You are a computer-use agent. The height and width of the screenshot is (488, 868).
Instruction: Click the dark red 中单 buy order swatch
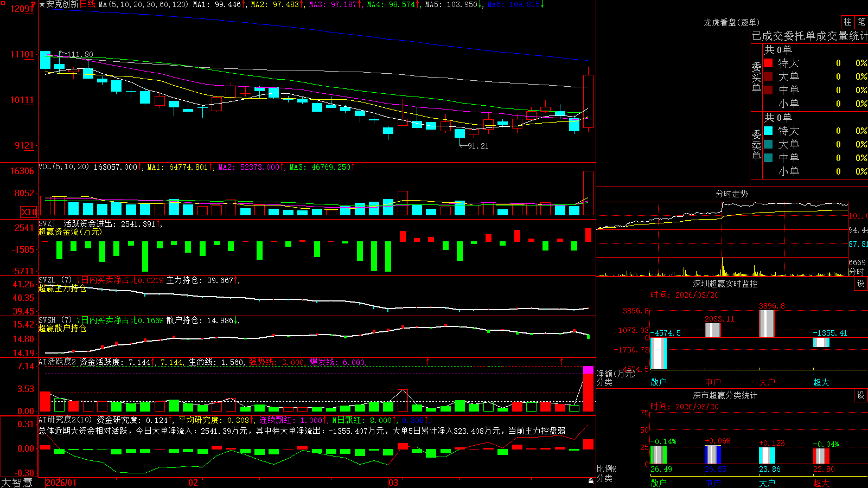click(768, 89)
